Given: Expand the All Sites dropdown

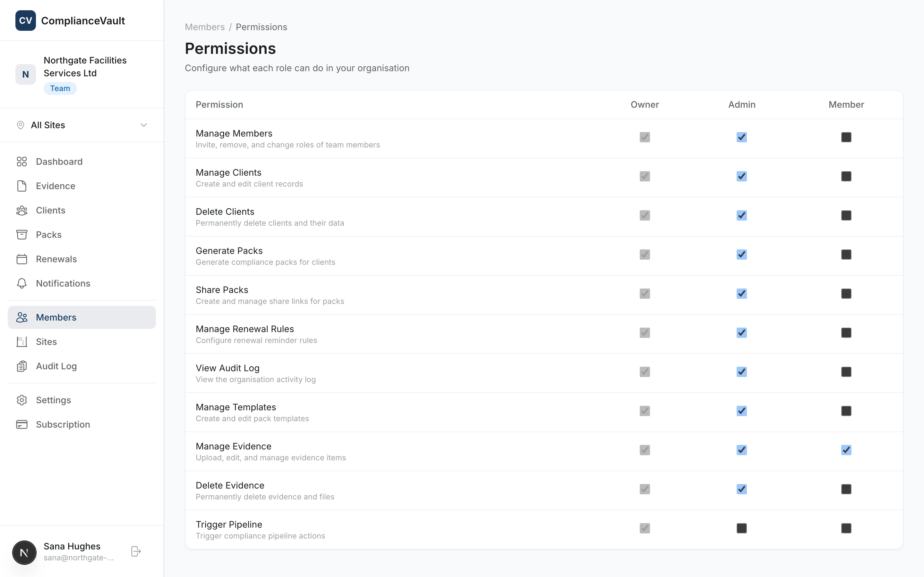Looking at the screenshot, I should pos(143,125).
